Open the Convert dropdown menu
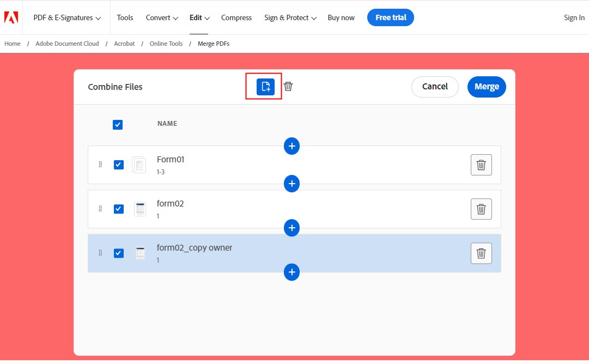This screenshot has width=589, height=364. coord(161,17)
